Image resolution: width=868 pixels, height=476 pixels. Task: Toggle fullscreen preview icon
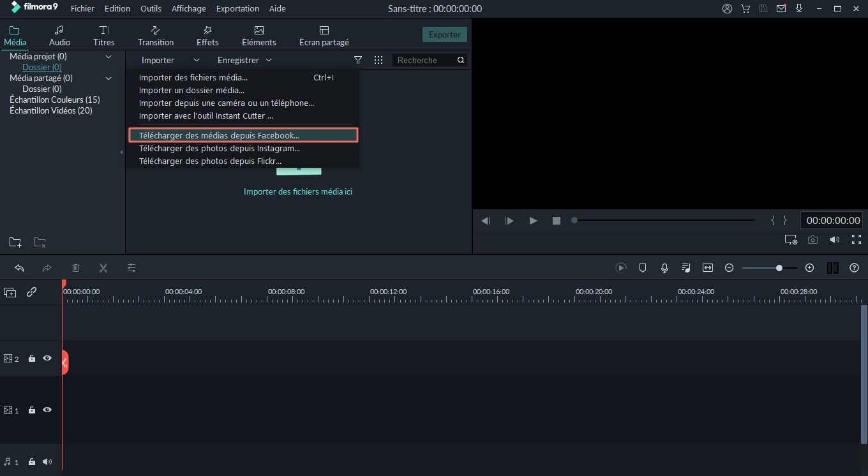(857, 240)
